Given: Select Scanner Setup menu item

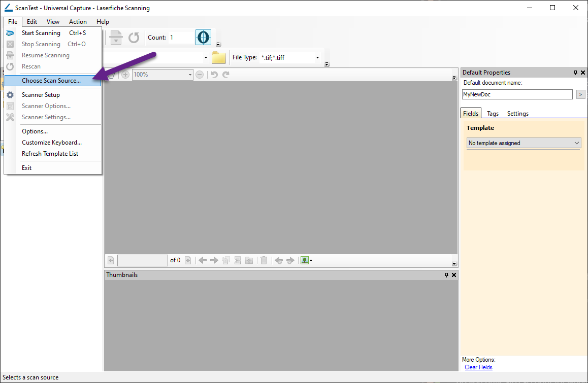Looking at the screenshot, I should click(x=53, y=95).
